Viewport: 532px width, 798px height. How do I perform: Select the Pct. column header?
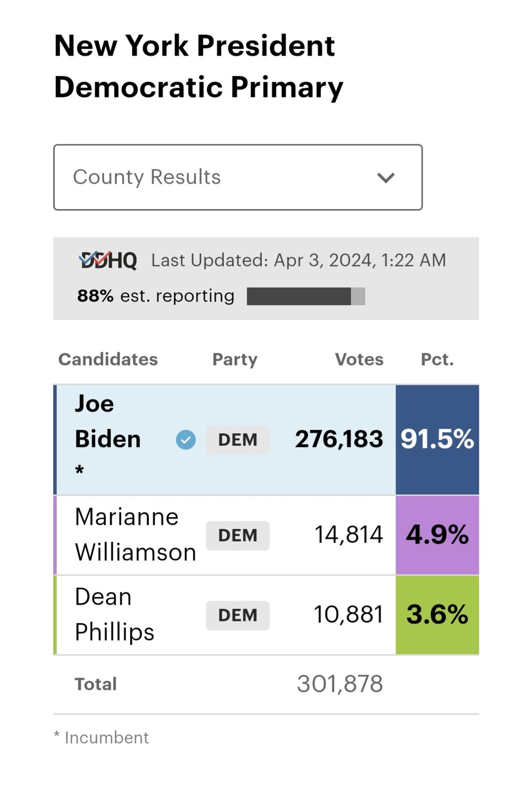(437, 360)
